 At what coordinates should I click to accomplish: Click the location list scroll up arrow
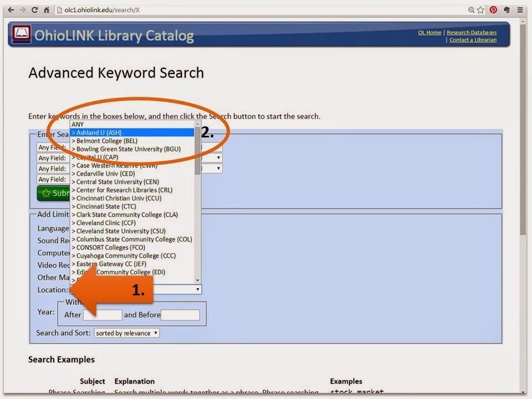197,124
